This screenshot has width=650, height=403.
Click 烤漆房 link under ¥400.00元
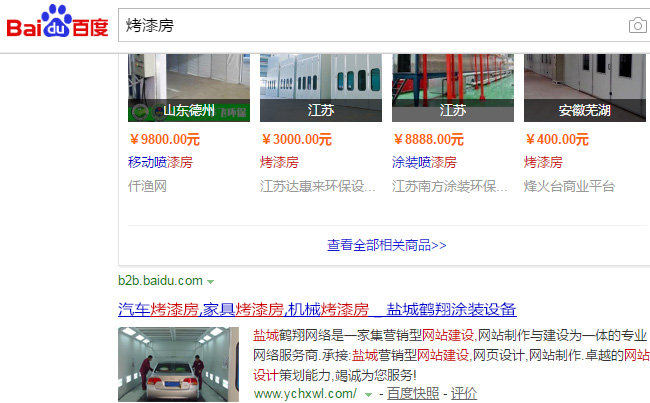543,162
